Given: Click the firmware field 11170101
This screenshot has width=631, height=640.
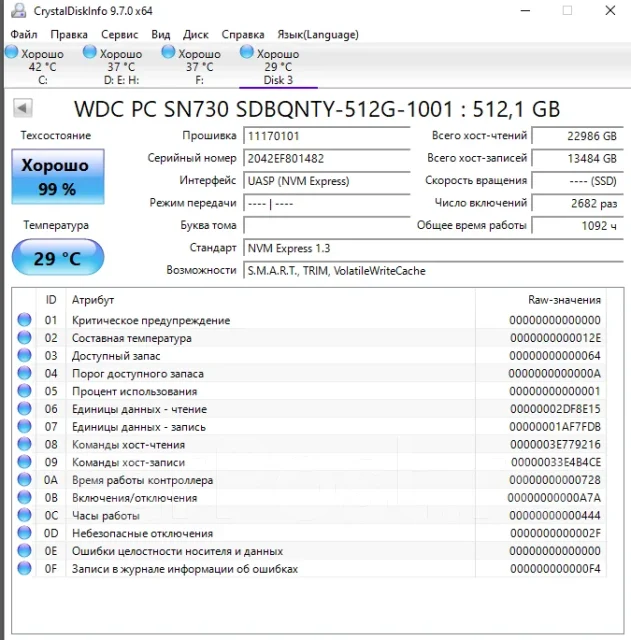Looking at the screenshot, I should coord(327,136).
